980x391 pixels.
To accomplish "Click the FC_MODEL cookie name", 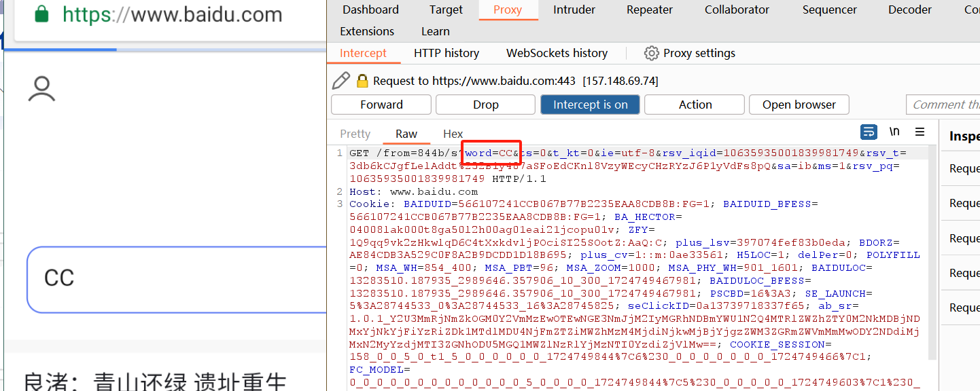I will [x=377, y=370].
